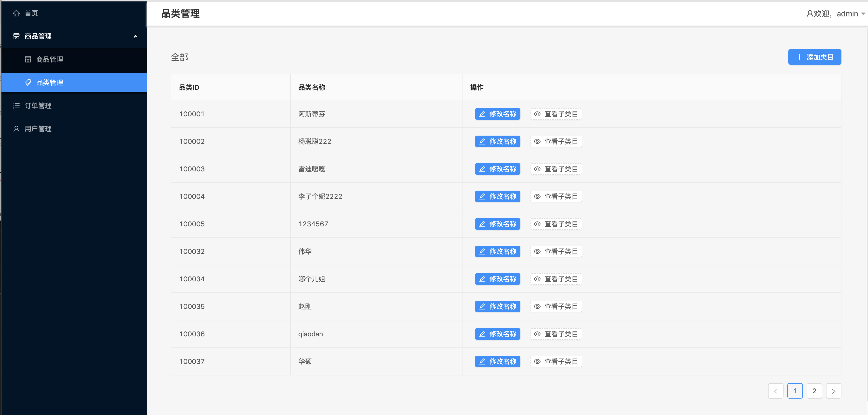Click the home icon beside 首页

point(16,13)
